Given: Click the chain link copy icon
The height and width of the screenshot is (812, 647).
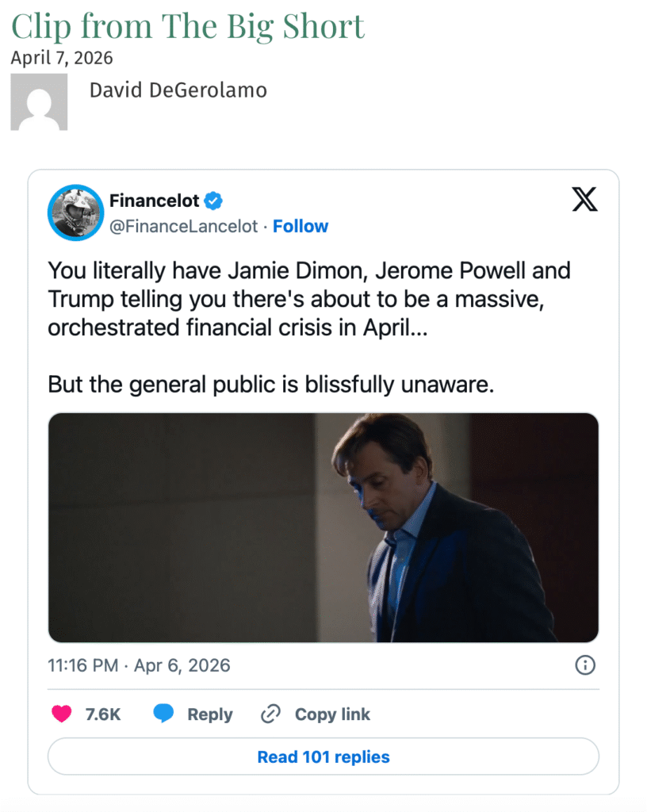Looking at the screenshot, I should (x=271, y=714).
